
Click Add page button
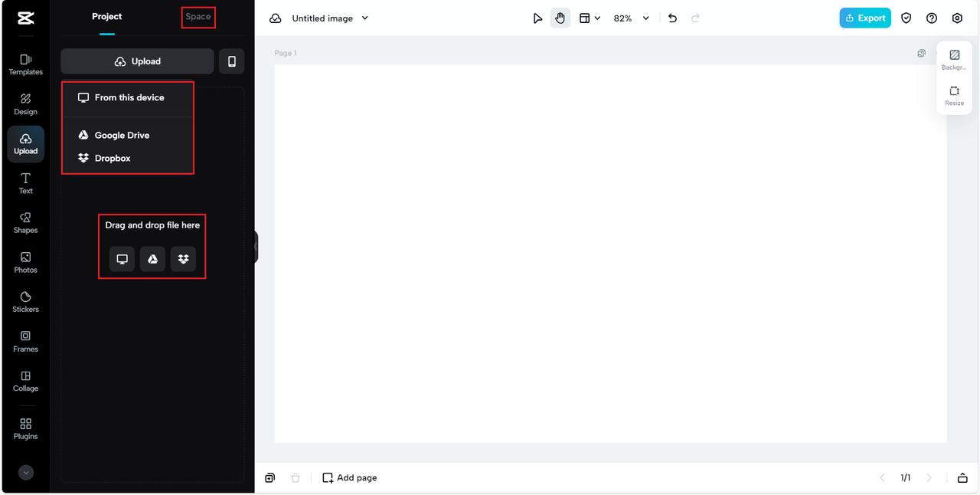[350, 478]
